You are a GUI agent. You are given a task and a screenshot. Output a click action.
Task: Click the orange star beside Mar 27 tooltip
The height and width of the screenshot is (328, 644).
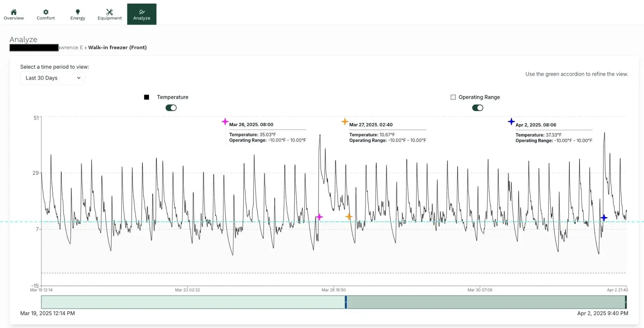(x=345, y=122)
